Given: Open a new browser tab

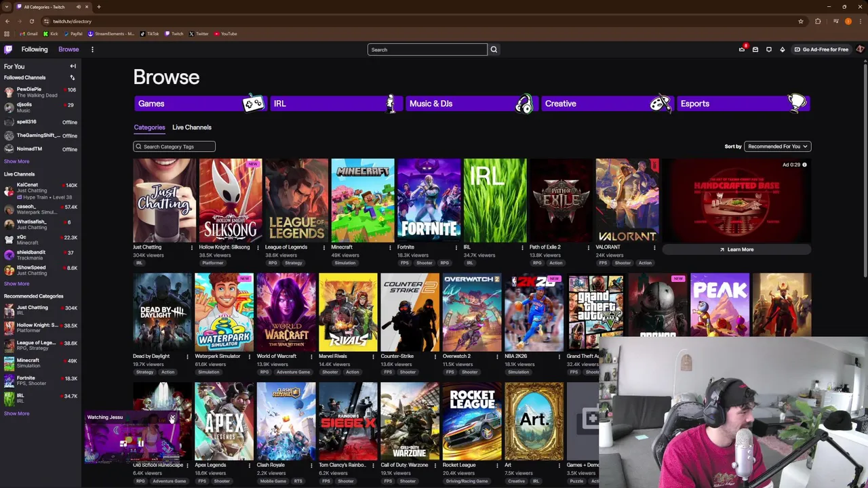Looking at the screenshot, I should coord(98,7).
